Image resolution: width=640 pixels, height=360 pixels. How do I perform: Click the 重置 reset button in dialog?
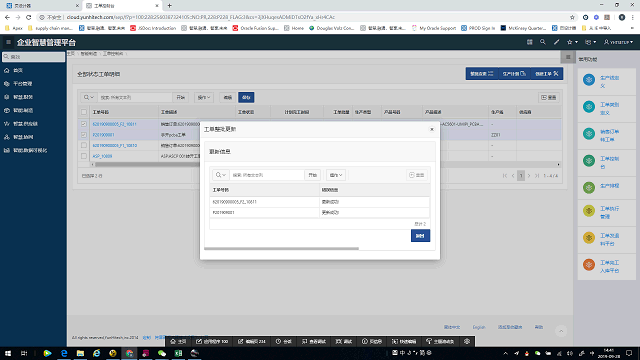[417, 175]
